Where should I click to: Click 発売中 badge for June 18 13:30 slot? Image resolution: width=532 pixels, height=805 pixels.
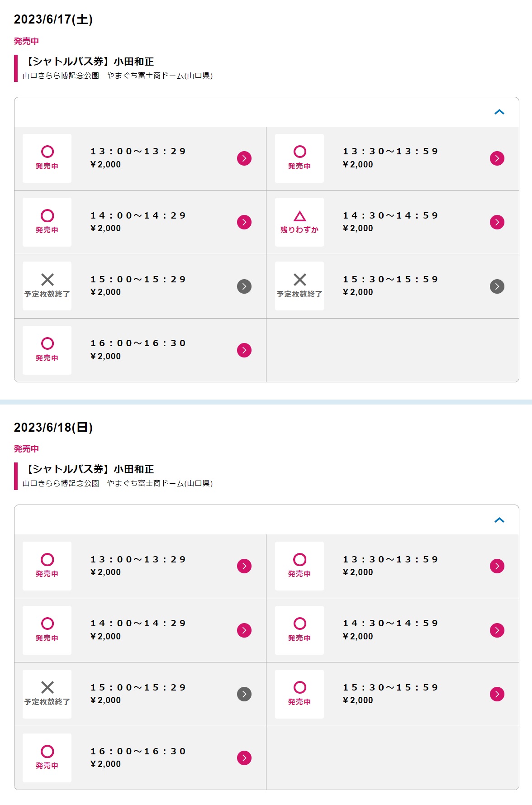click(x=299, y=566)
